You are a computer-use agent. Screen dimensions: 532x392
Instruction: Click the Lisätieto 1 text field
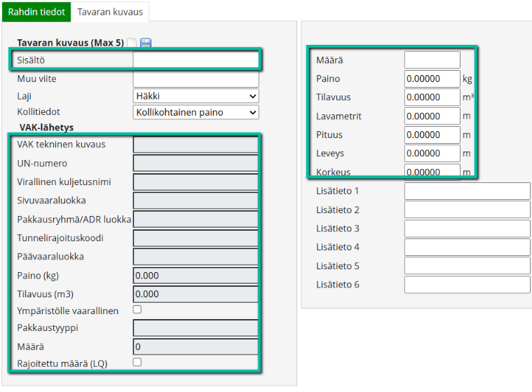click(467, 191)
